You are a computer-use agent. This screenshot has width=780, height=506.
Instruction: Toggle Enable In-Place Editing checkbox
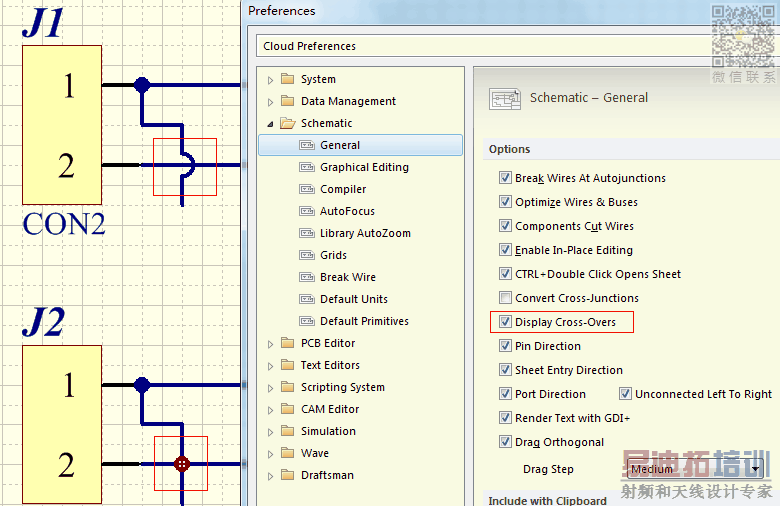505,249
